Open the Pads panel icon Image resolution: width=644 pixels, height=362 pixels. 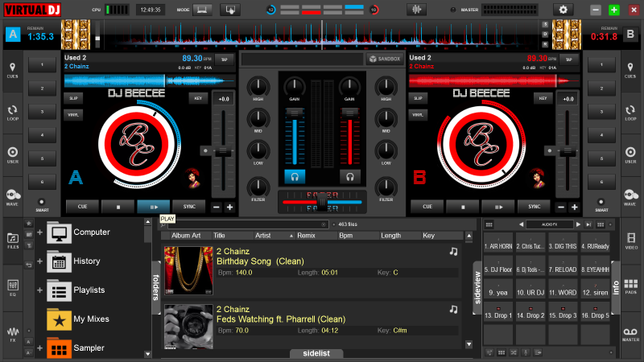(x=630, y=287)
